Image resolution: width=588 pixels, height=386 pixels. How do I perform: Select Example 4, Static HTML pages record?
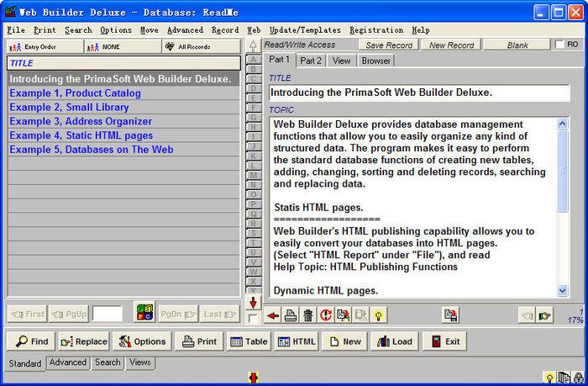coord(123,135)
